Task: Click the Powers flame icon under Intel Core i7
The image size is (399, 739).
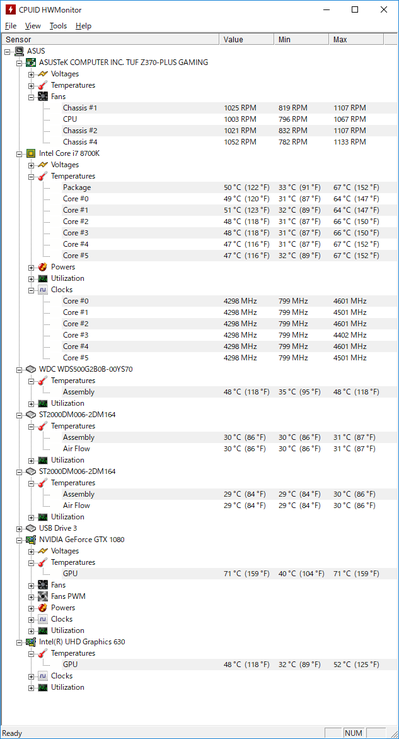Action: coord(43,267)
